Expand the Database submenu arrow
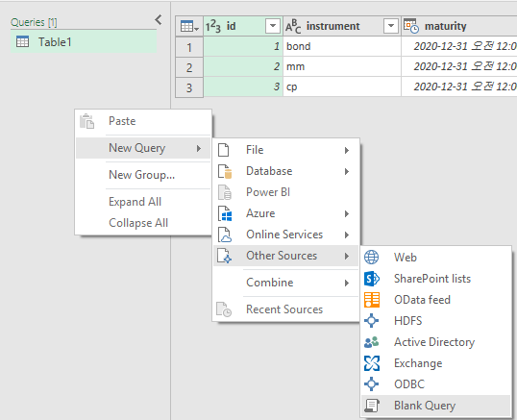 [x=347, y=171]
